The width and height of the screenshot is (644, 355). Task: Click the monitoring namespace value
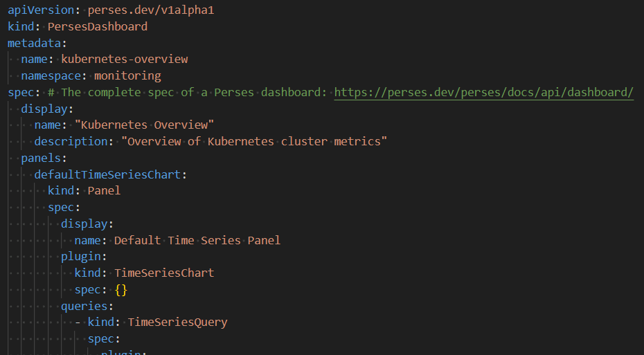point(127,76)
